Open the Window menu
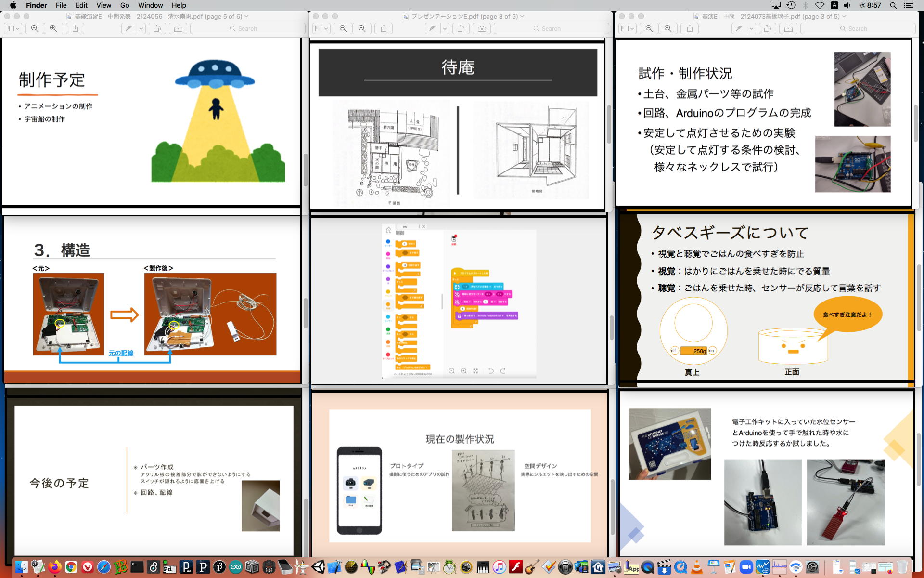924x578 pixels. pos(150,5)
